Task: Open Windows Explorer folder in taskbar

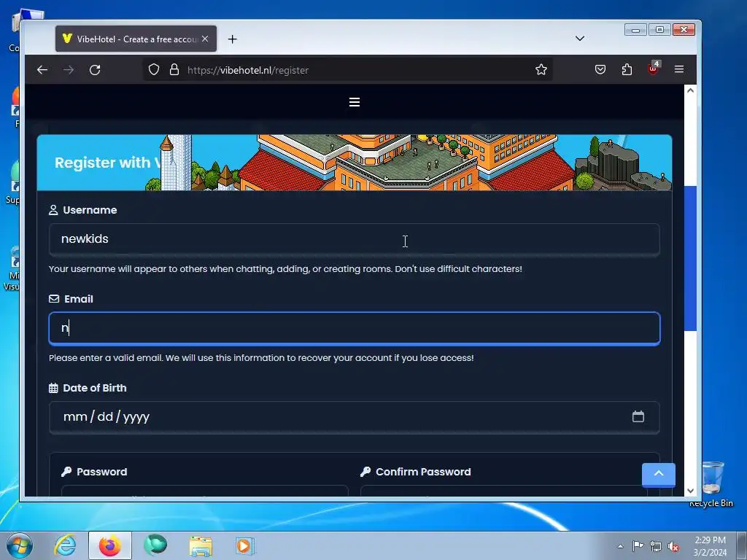Action: click(201, 545)
